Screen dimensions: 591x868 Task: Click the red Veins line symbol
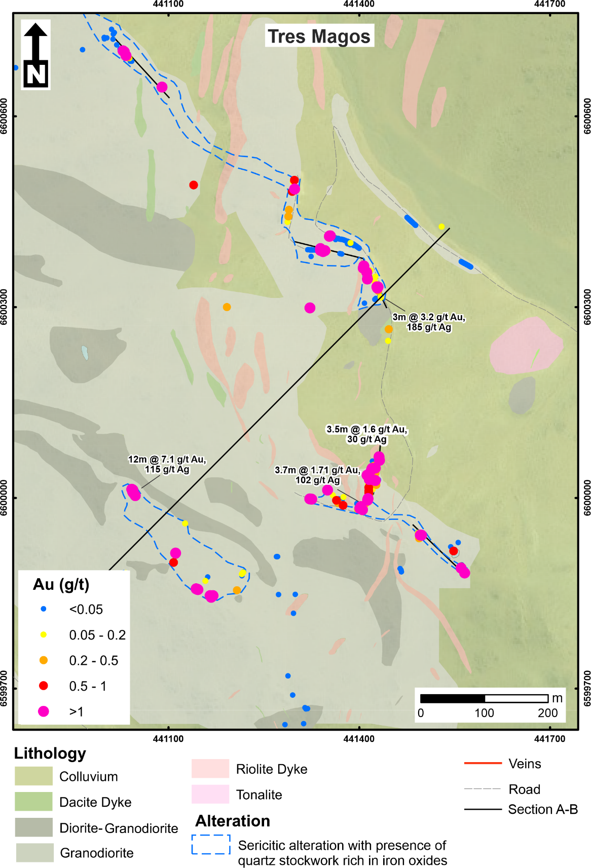(483, 763)
